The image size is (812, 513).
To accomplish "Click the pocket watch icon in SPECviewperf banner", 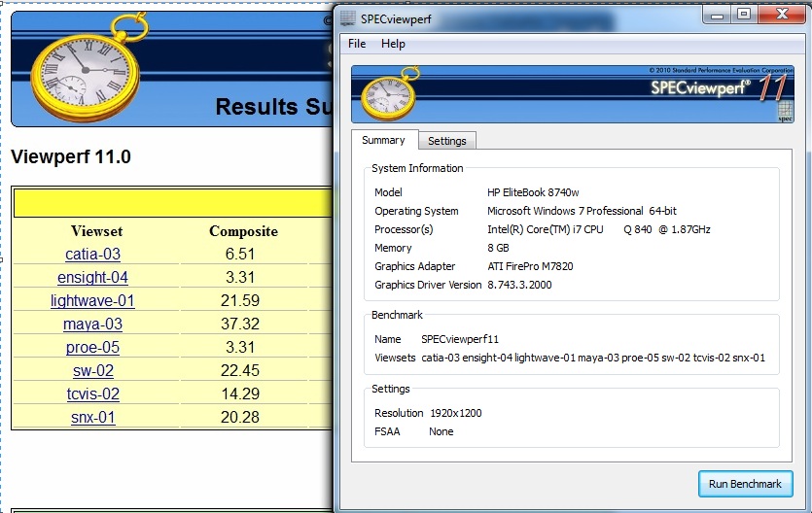I will click(389, 93).
